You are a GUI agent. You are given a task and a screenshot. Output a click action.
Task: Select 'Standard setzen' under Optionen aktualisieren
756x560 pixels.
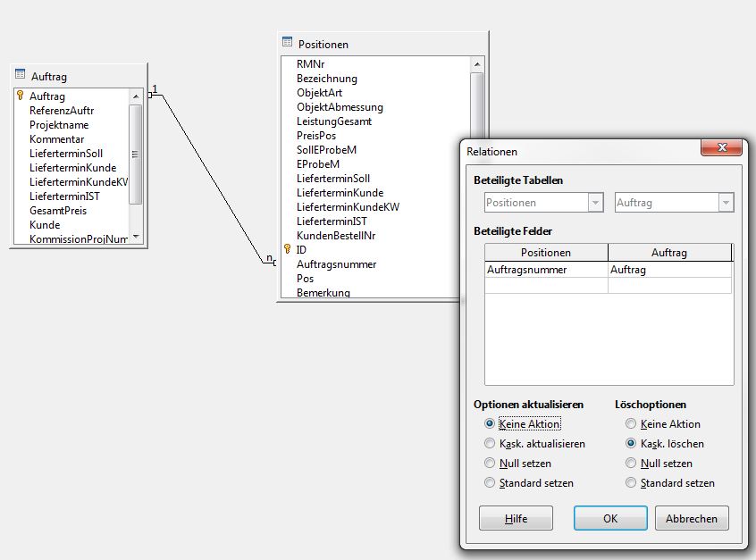490,483
